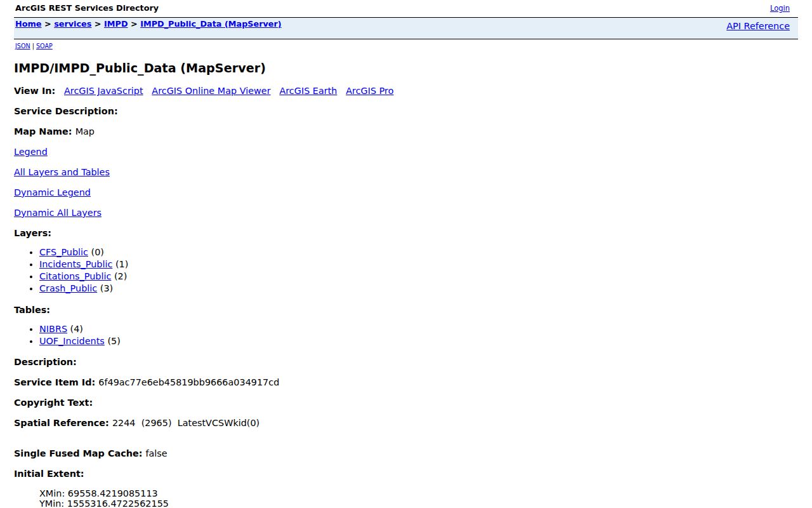Viewport: 812px width, 508px height.
Task: Click the Service Item Id value
Action: tap(189, 382)
